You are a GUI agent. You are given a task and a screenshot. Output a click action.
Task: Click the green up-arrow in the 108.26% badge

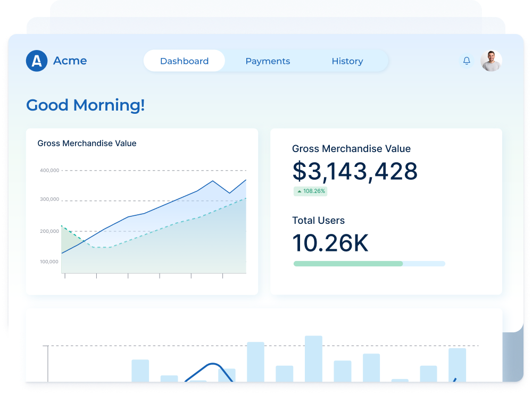point(299,191)
